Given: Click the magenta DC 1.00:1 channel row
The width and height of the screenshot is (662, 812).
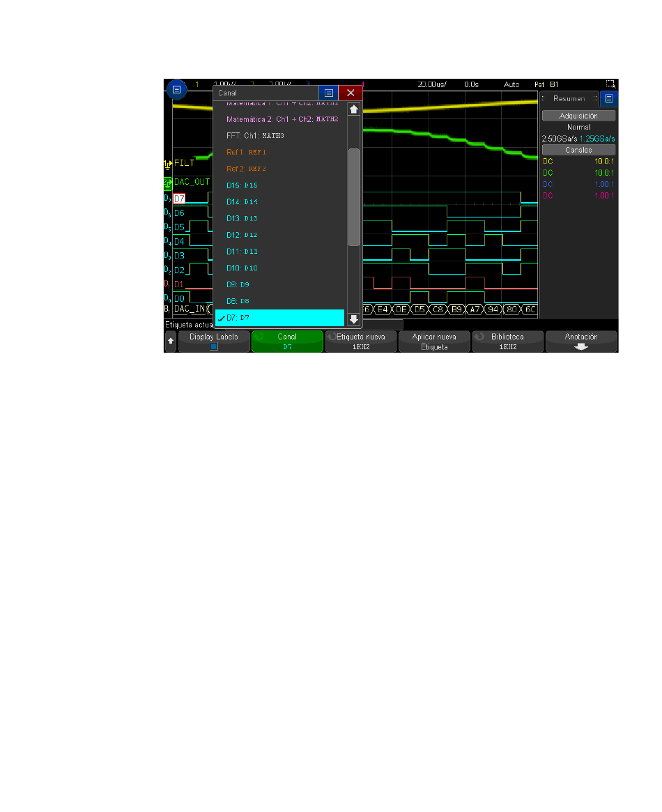Looking at the screenshot, I should (x=578, y=196).
